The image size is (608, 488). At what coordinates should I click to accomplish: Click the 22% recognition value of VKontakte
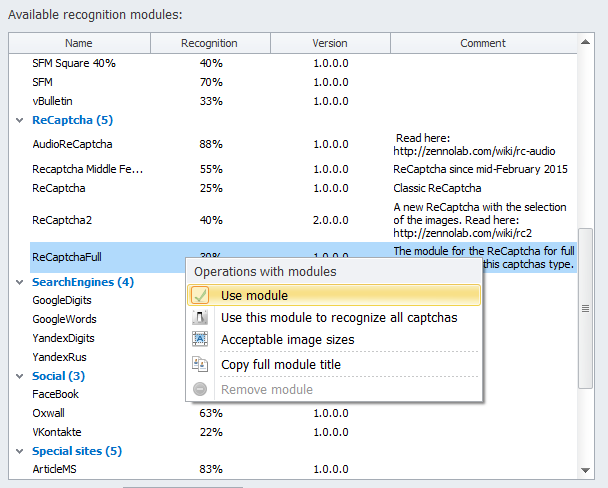(211, 432)
